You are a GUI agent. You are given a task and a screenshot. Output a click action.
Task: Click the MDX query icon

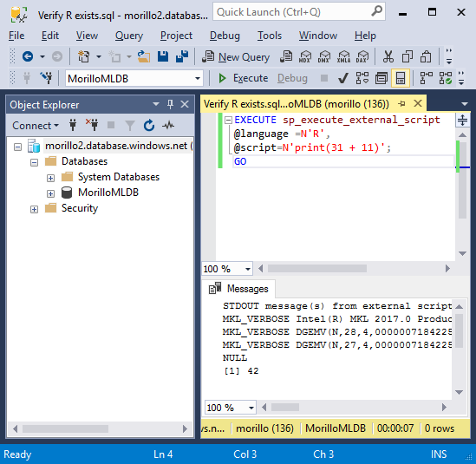pyautogui.click(x=305, y=56)
